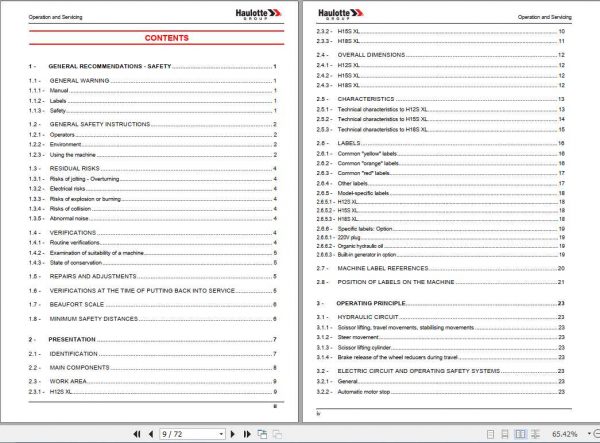Click the 'OVERALL DIMENSIONS' entry
Screen dimensions: 600x443
coord(371,55)
